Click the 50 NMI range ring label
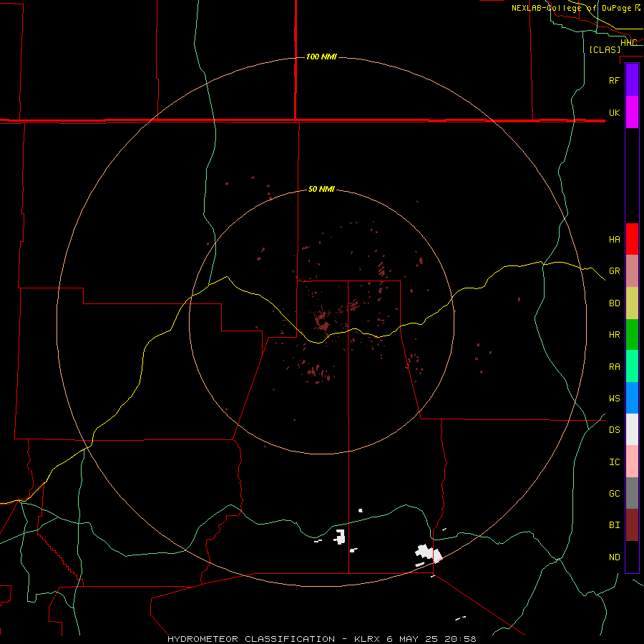Viewport: 644px width, 644px height. 321,189
